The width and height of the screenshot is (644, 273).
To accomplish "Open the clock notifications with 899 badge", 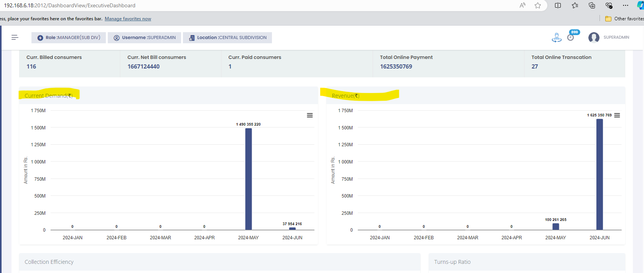I will (x=571, y=37).
